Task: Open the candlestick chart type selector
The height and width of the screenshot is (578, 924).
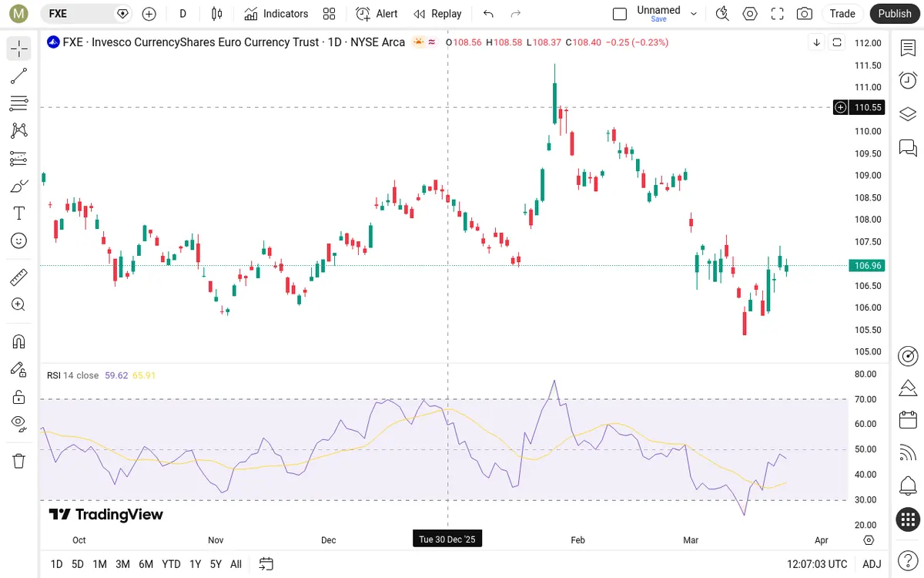Action: pos(216,14)
